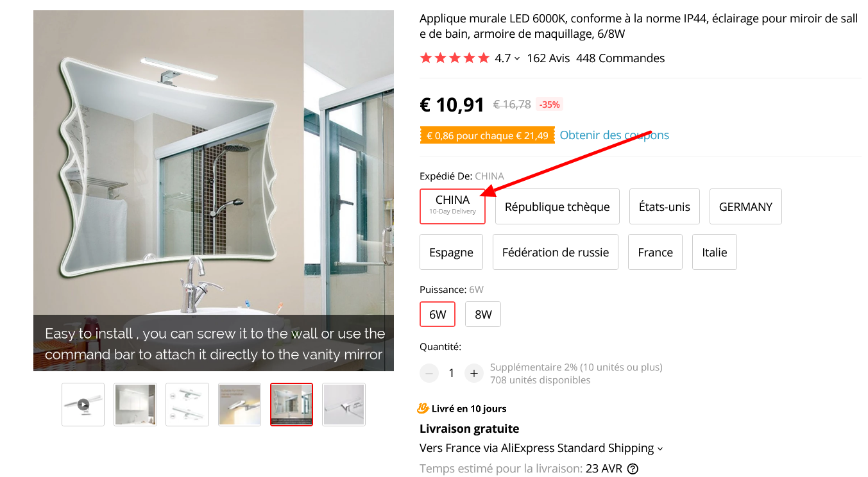868x477 pixels.
Task: Choose GERMANY as ship-from country
Action: pos(745,206)
